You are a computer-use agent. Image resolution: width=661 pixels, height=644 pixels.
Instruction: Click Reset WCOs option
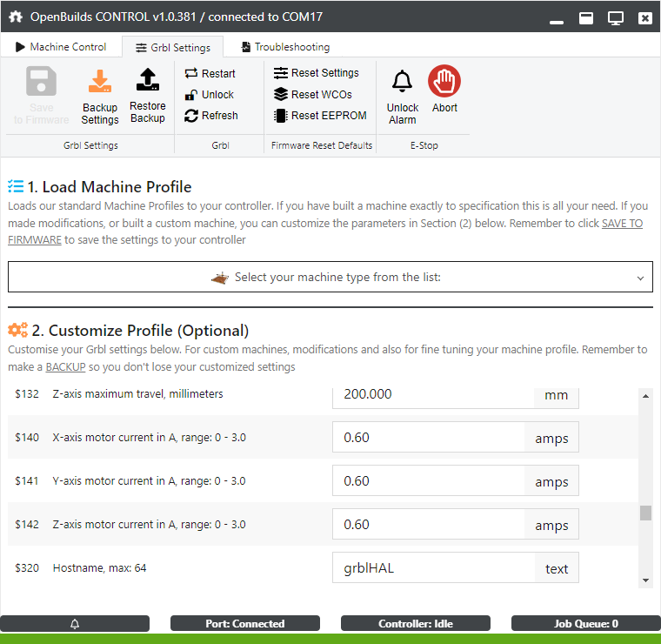[x=312, y=94]
